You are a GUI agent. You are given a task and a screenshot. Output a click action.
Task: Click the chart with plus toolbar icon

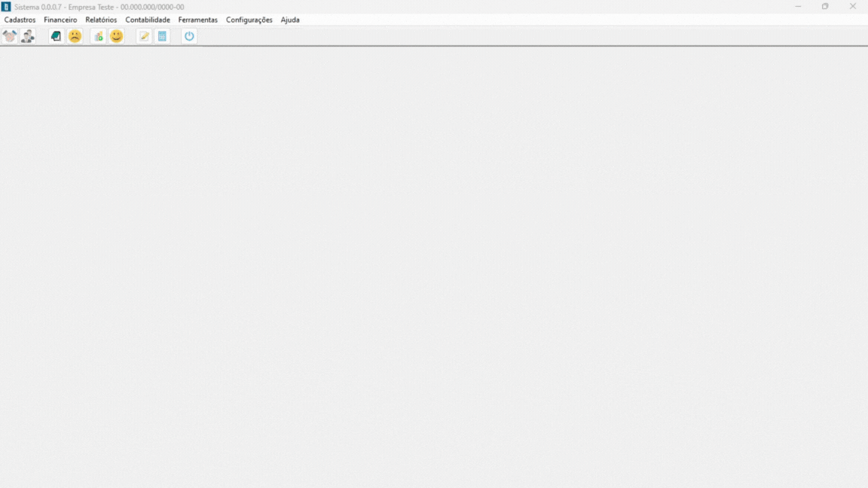click(x=98, y=36)
